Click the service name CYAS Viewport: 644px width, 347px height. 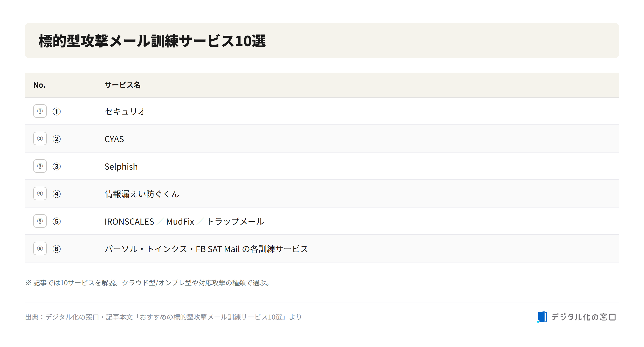coord(114,139)
